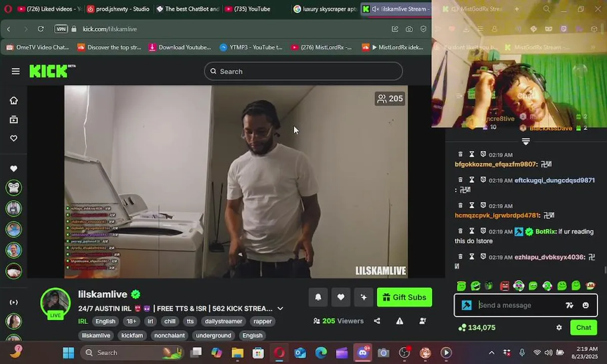Image resolution: width=607 pixels, height=364 pixels.
Task: Click the Windows Start button
Action: [68, 352]
